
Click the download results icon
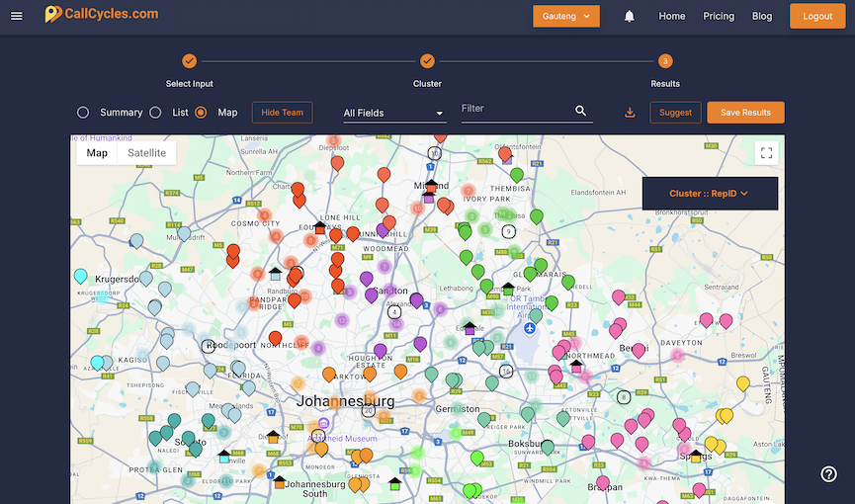pyautogui.click(x=630, y=113)
